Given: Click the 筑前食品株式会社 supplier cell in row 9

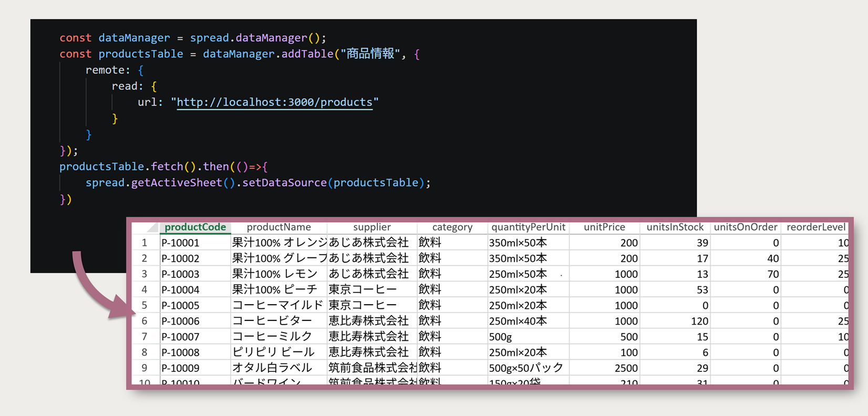Looking at the screenshot, I should click(x=372, y=368).
